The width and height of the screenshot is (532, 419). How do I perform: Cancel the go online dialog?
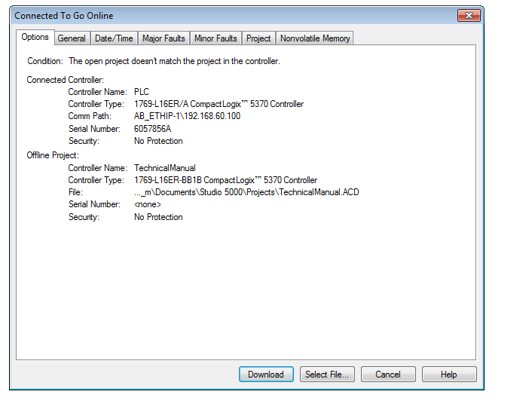point(388,375)
